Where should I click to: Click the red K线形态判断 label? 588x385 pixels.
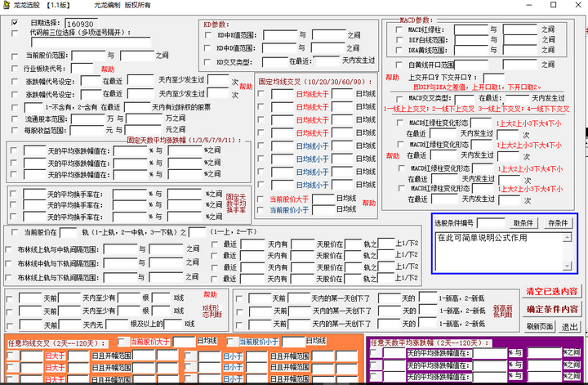(x=212, y=311)
